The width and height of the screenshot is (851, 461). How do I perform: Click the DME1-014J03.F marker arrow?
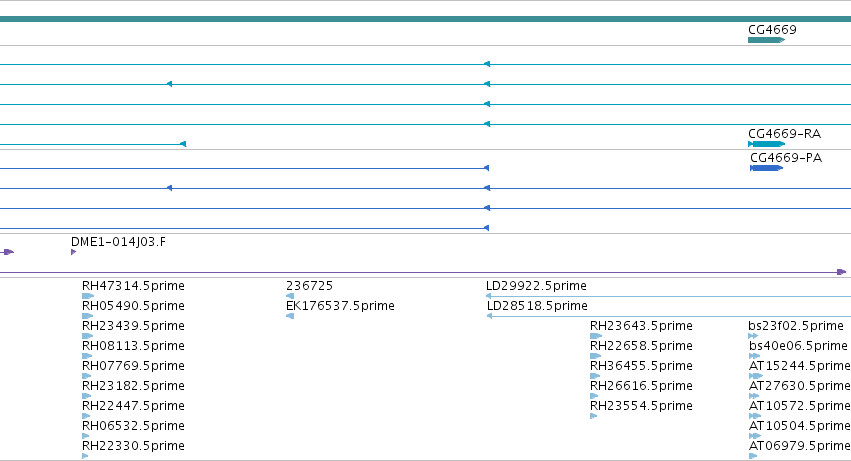pos(73,252)
